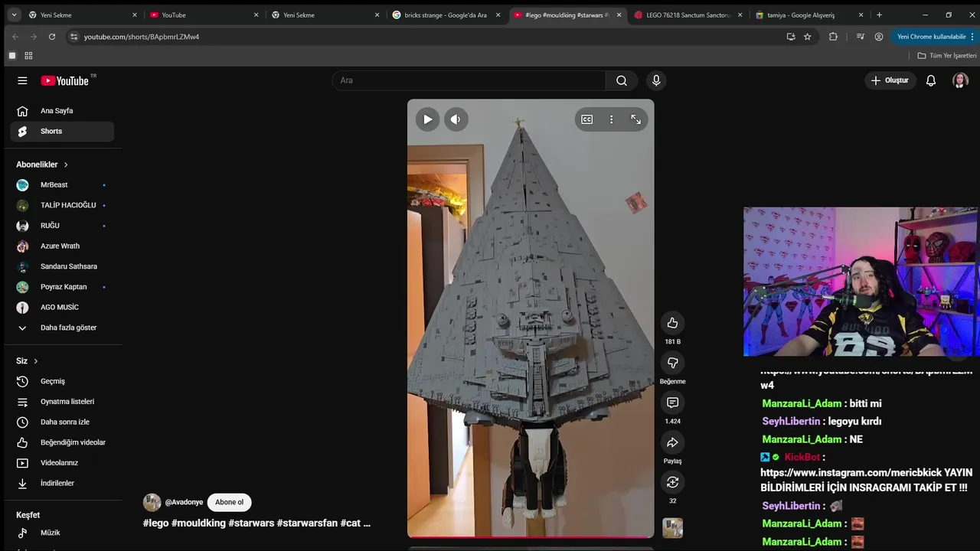
Task: Open AGO MUSİC subscription channel
Action: [x=62, y=307]
